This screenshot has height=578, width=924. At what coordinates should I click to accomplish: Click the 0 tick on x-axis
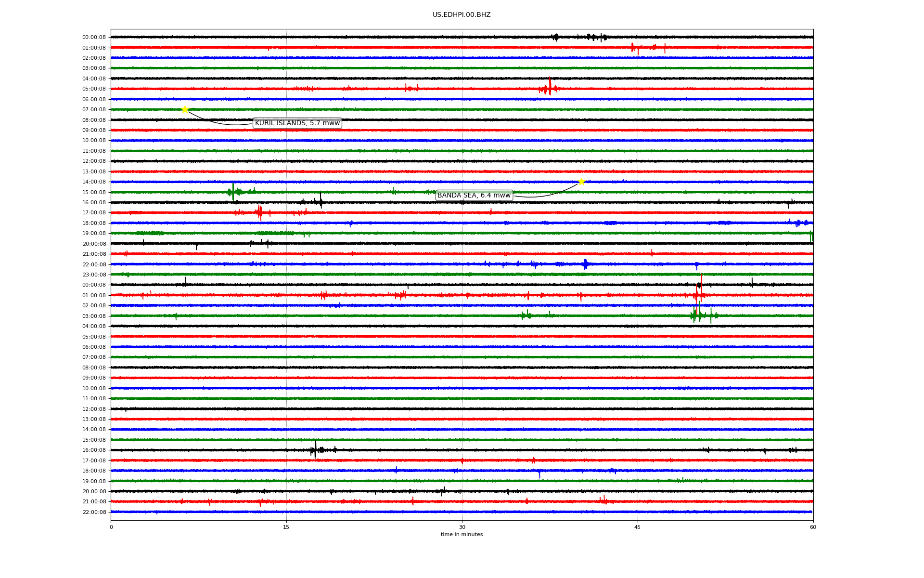click(x=111, y=527)
